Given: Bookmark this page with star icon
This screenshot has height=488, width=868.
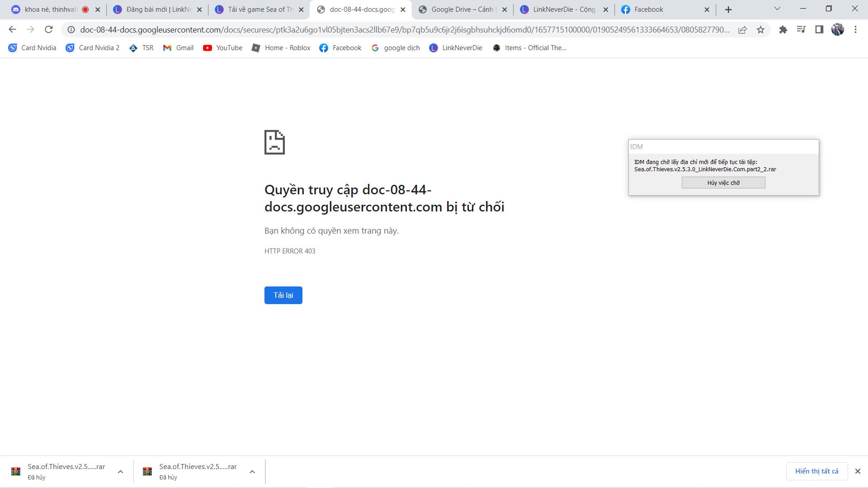Looking at the screenshot, I should [x=761, y=30].
